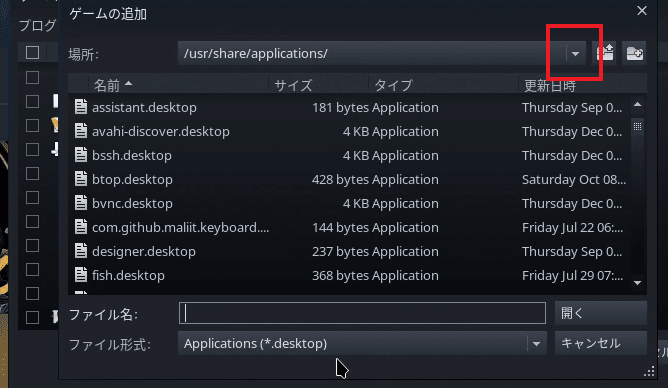Check the second checkbox in the program list

(32, 101)
